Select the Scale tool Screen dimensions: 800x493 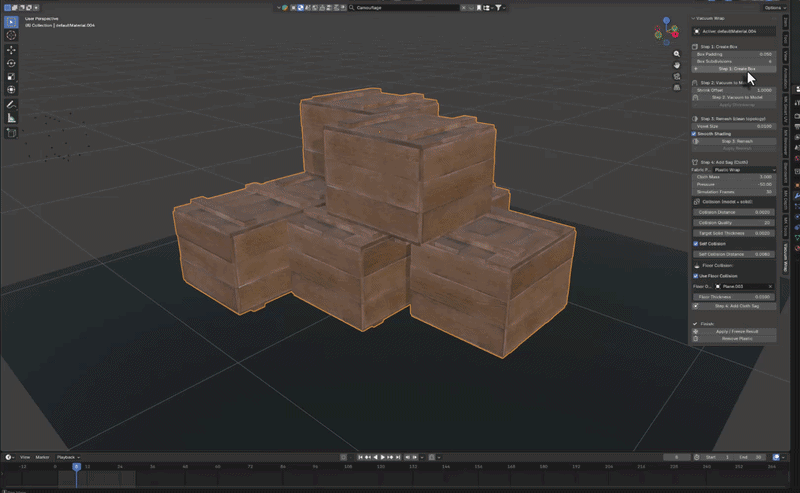pyautogui.click(x=11, y=77)
